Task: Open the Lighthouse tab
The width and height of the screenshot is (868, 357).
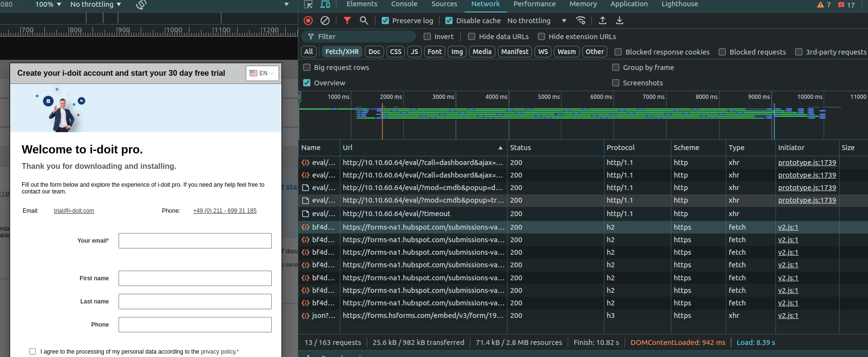Action: (680, 4)
